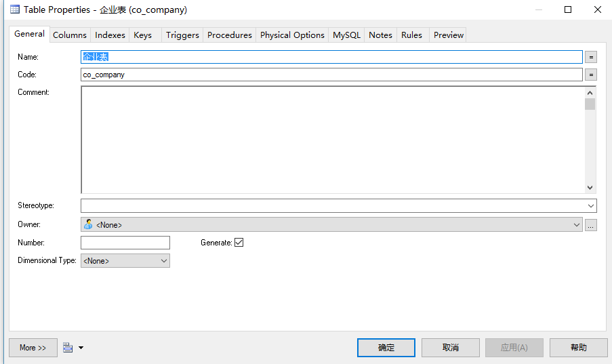Click inside the Comment text area
This screenshot has height=364, width=612.
pos(333,140)
